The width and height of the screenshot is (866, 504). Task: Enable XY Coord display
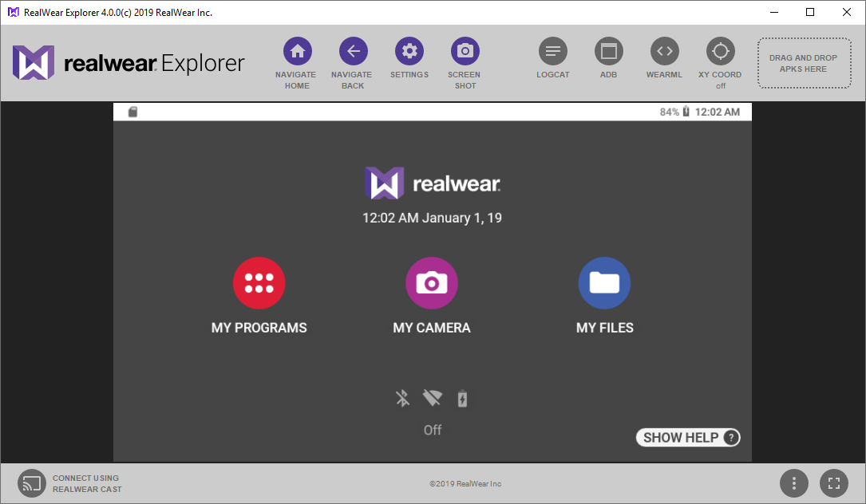[x=720, y=49]
